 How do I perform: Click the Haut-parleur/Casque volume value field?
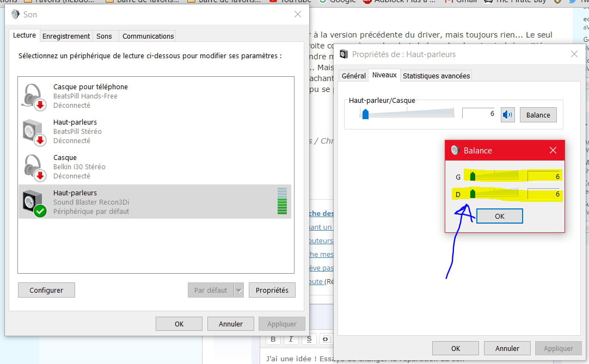479,114
